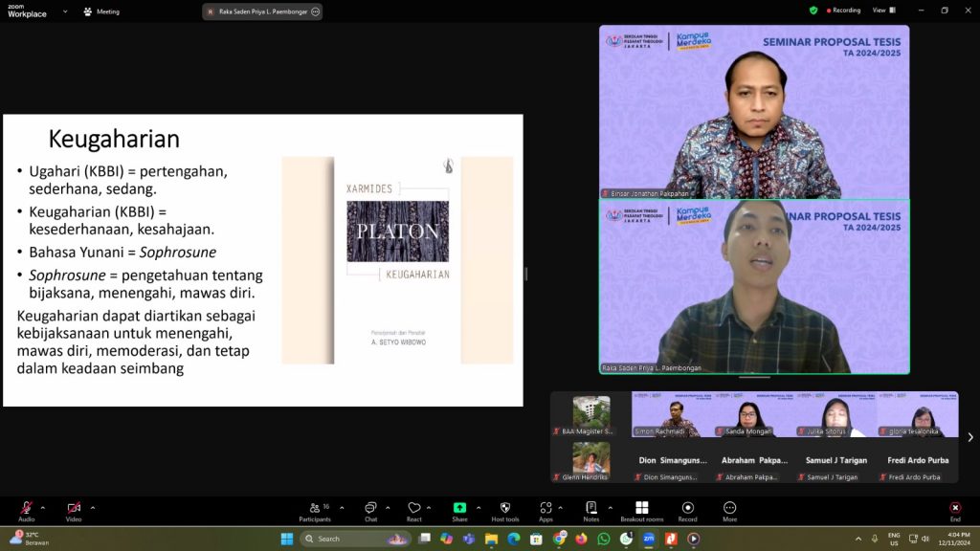
Task: Expand the Chat options arrow
Action: [388, 508]
